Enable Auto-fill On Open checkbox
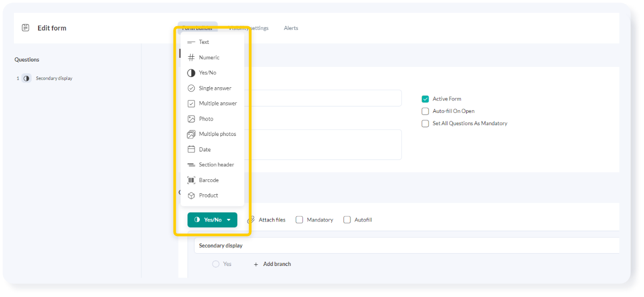 coord(425,111)
